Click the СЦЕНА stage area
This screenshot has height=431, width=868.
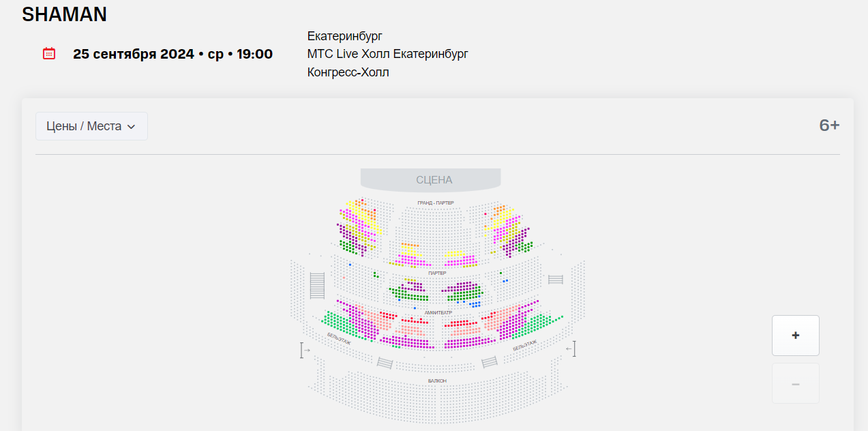434,180
